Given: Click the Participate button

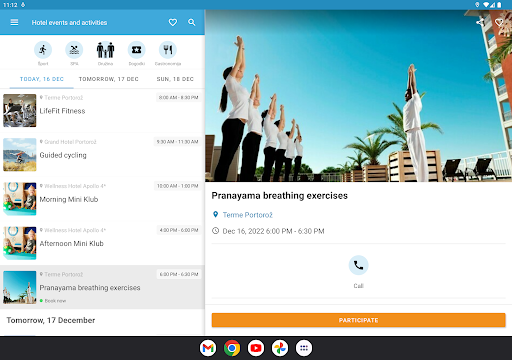Looking at the screenshot, I should [358, 320].
